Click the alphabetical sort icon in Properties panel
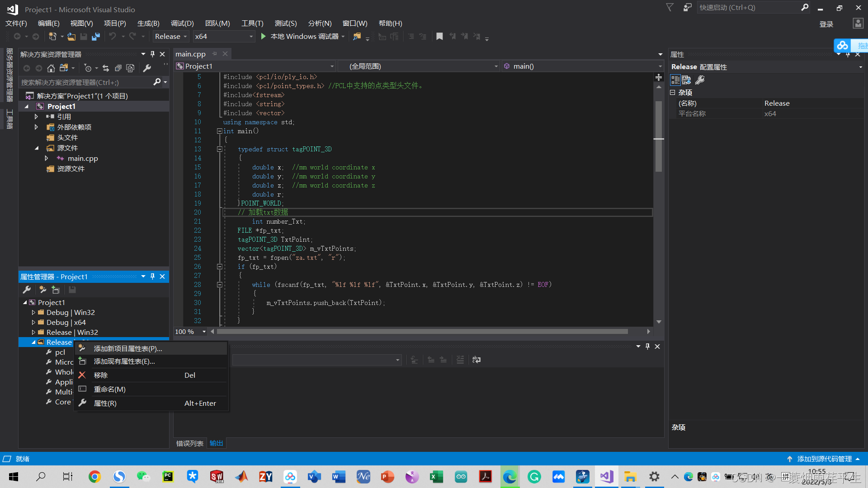Screen dimensions: 868x488 pyautogui.click(x=686, y=80)
